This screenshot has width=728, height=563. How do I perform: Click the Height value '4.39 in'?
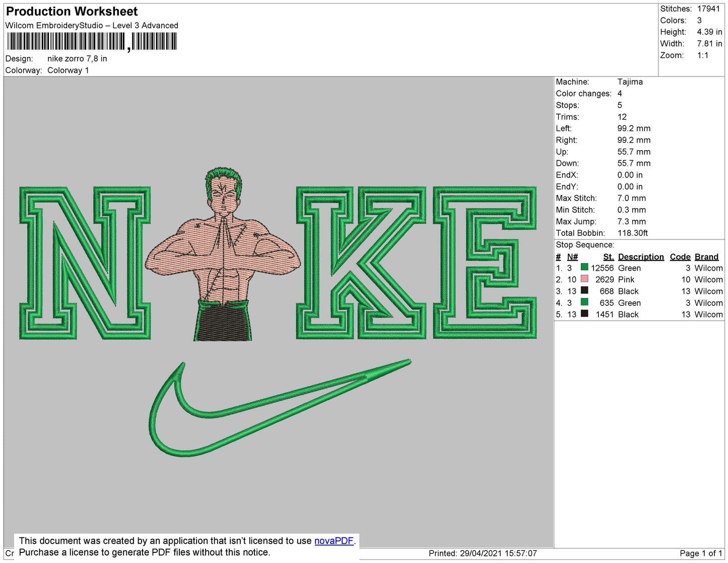pyautogui.click(x=709, y=32)
